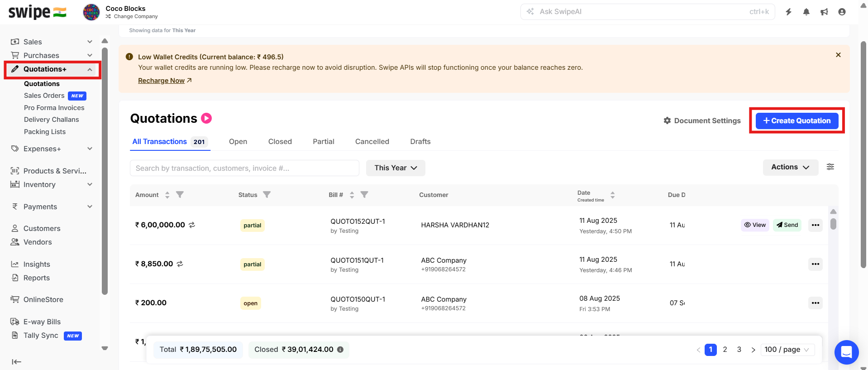Collapse the sidebar with arrow icon
This screenshot has height=370, width=868.
[16, 361]
